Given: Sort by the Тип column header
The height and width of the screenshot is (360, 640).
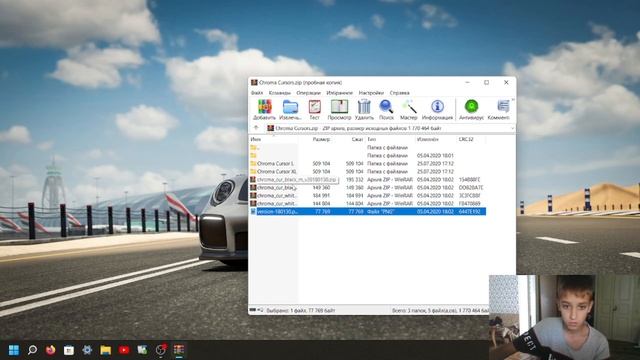Looking at the screenshot, I should 371,140.
